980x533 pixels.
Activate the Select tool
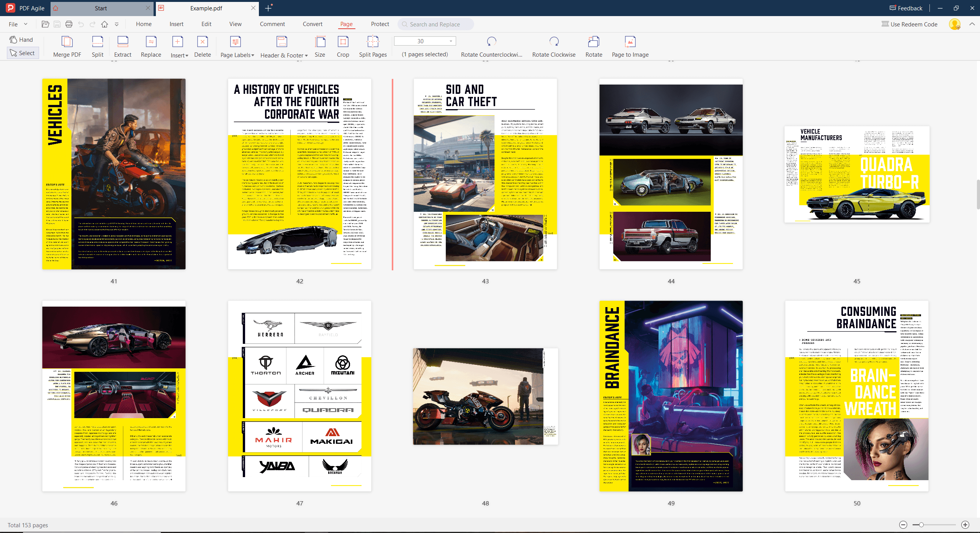23,53
